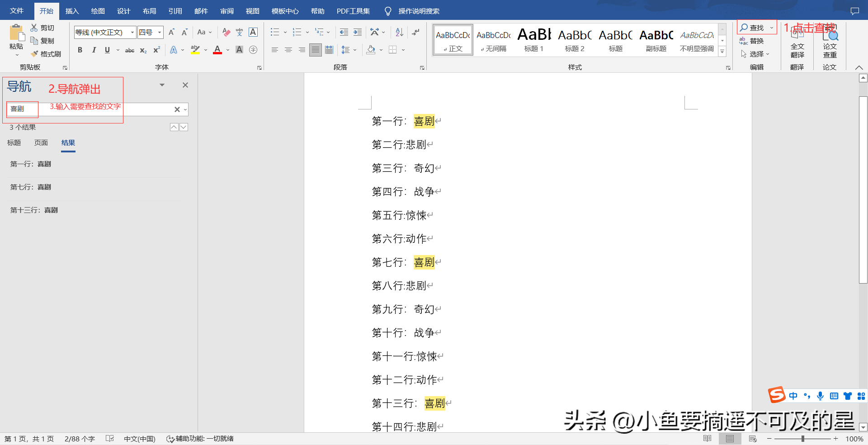Apply the 标题 1 heading style
Image resolution: width=868 pixels, height=445 pixels.
(x=534, y=40)
